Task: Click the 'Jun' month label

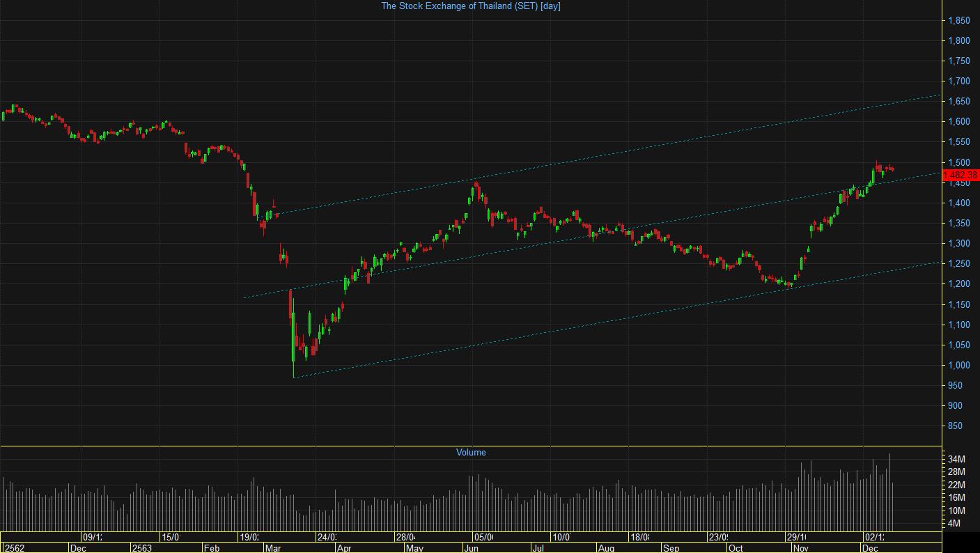Action: pyautogui.click(x=471, y=548)
